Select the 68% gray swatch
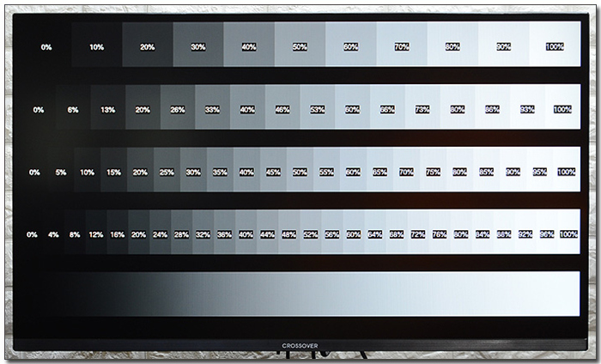This screenshot has height=364, width=601. pyautogui.click(x=397, y=232)
